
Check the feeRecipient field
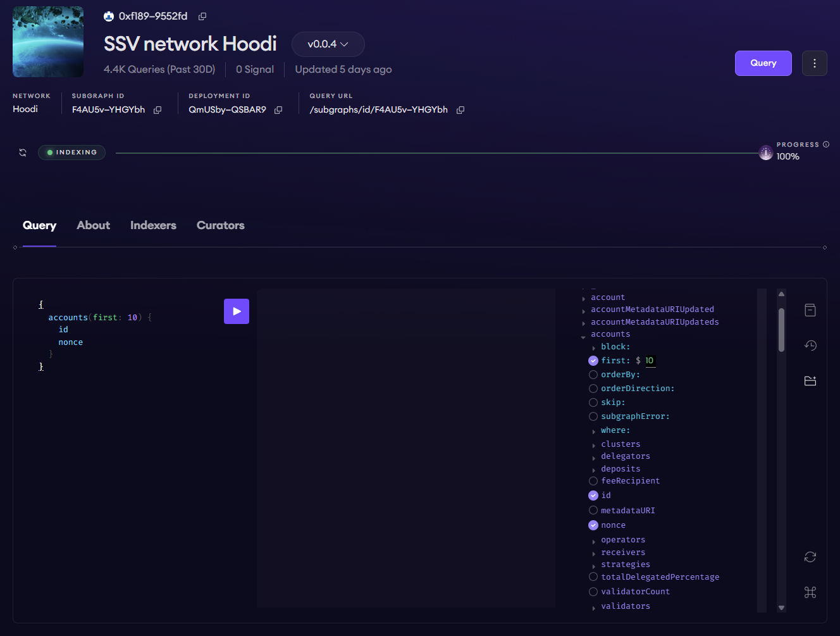click(593, 481)
